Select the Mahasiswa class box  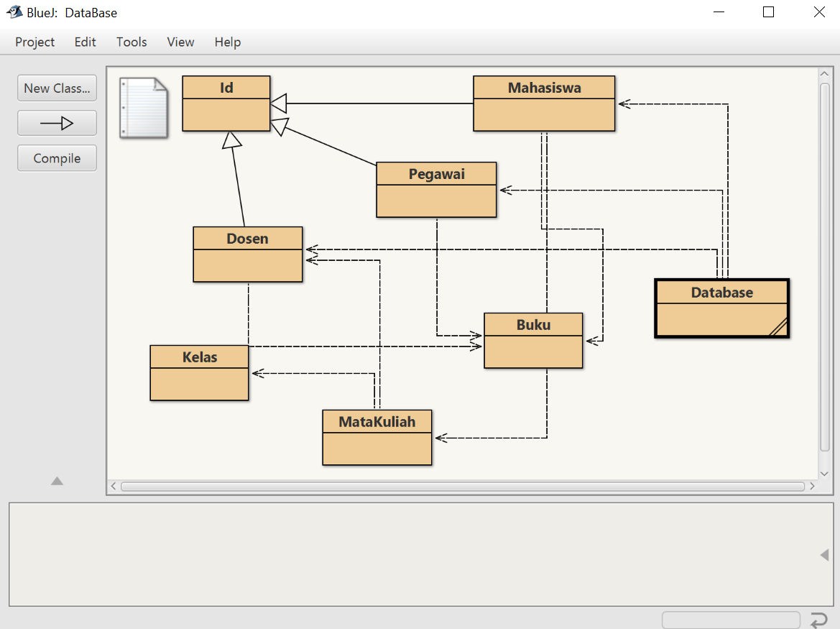coord(544,104)
